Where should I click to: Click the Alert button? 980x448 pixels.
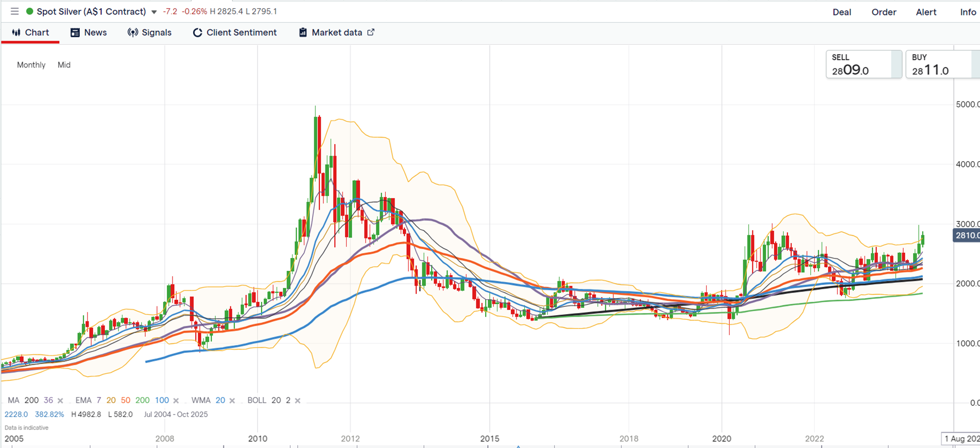tap(926, 12)
